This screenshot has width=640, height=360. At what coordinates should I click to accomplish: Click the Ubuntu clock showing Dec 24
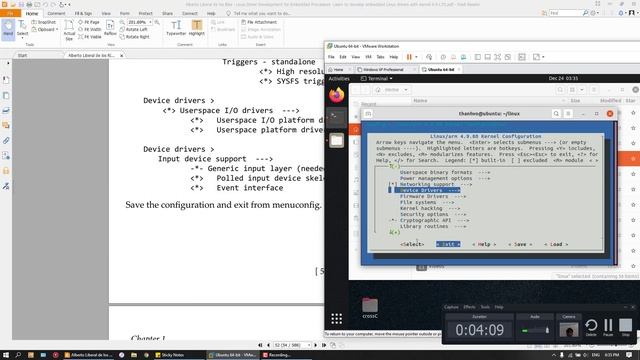click(x=563, y=78)
